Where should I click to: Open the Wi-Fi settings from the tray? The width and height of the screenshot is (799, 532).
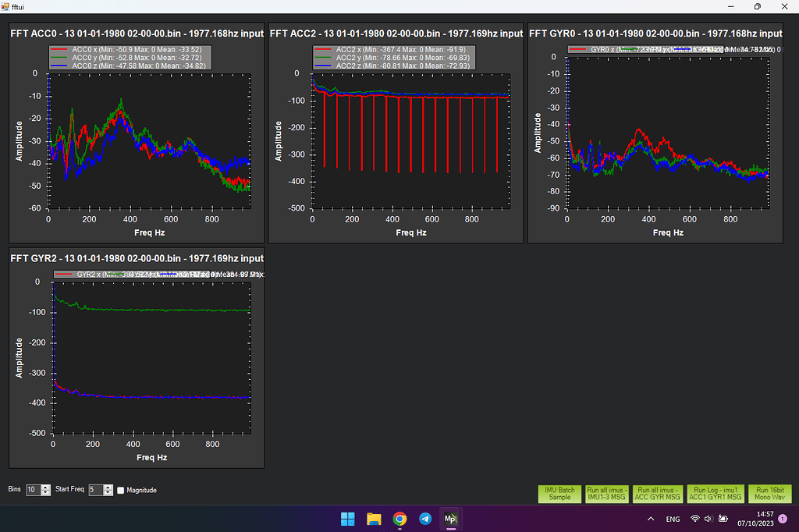[x=694, y=518]
